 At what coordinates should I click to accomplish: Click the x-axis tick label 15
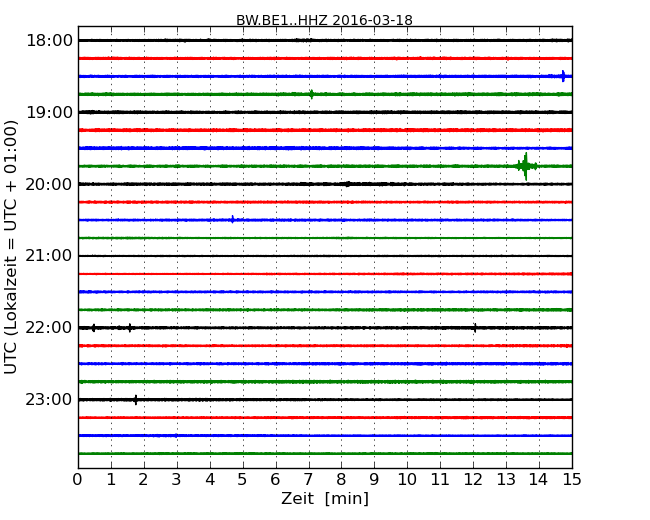coord(572,480)
